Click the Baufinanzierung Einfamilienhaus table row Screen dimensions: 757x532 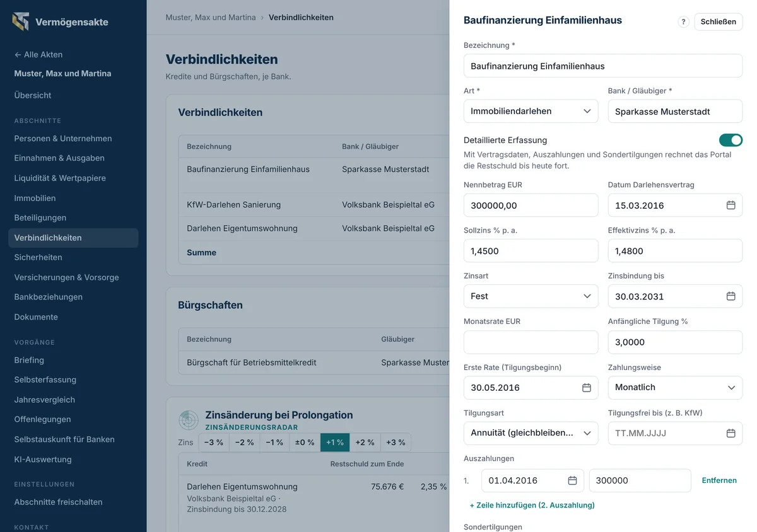[x=314, y=175]
